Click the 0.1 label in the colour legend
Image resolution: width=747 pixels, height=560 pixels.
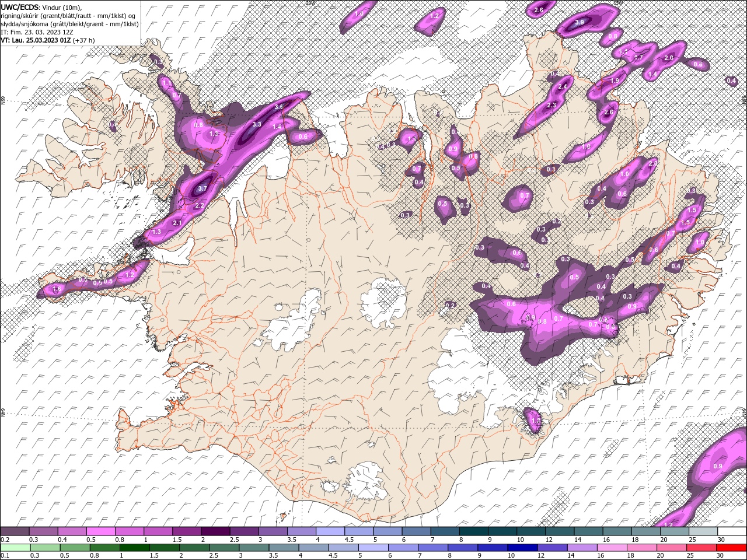pyautogui.click(x=4, y=555)
